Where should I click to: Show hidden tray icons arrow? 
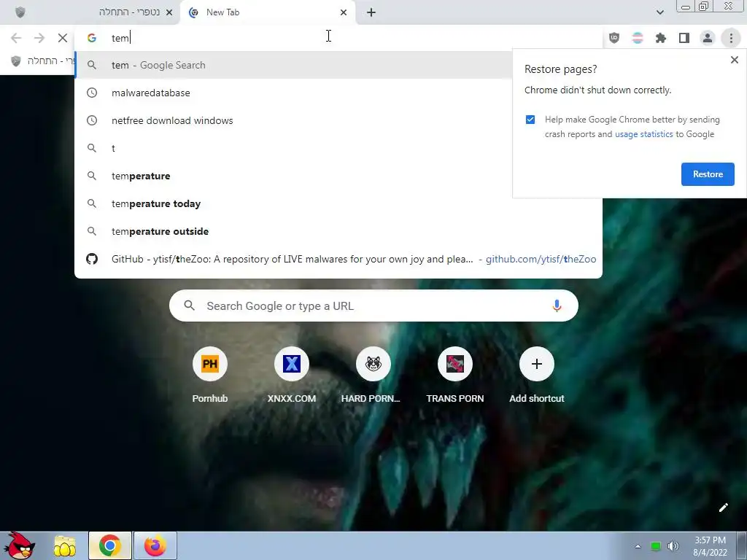coord(638,546)
